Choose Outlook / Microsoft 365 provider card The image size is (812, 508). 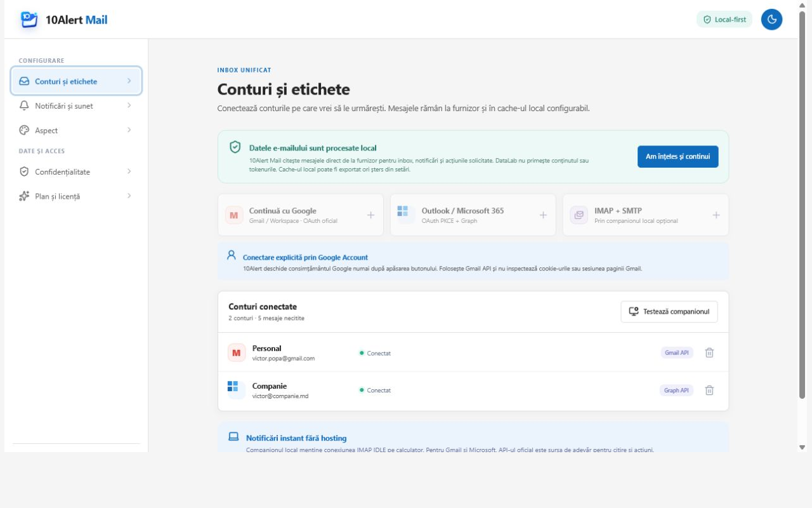pyautogui.click(x=473, y=215)
